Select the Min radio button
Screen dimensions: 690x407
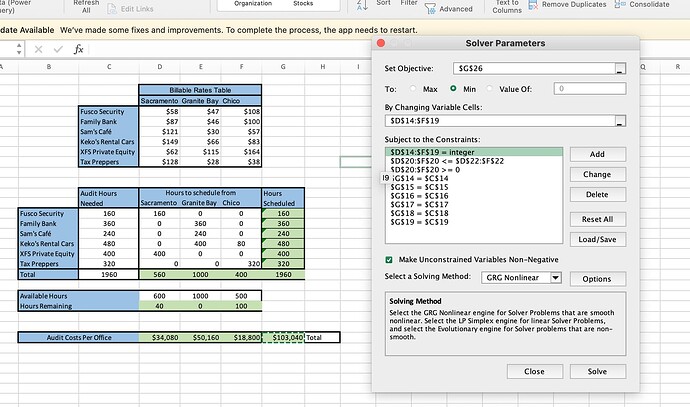pos(453,88)
